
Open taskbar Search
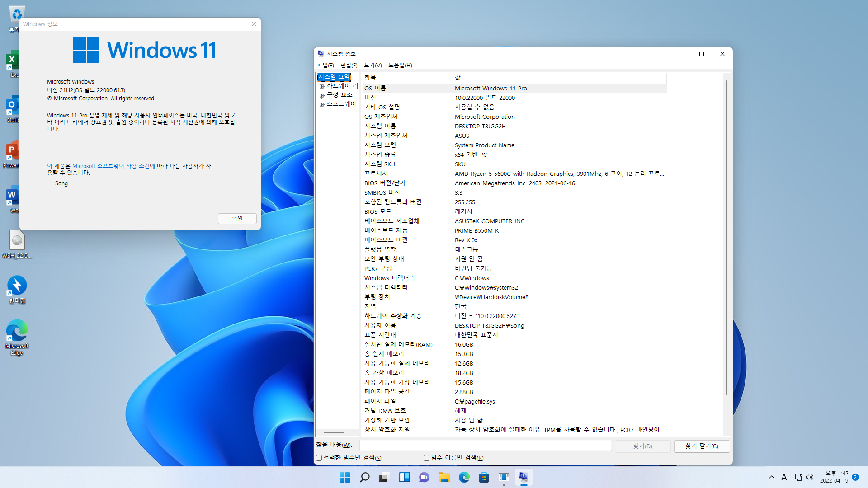pos(364,477)
